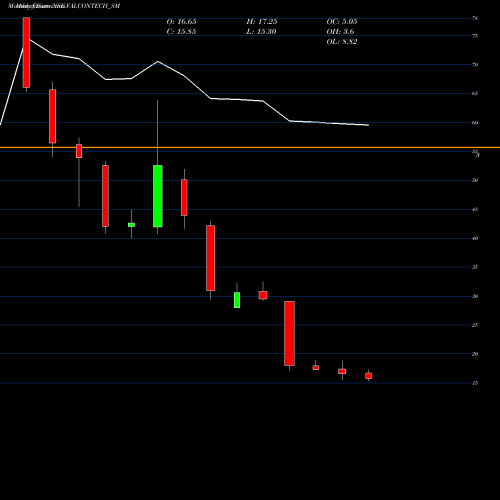
Task: Click the red candlestick falling from 42 to 31
Action: pyautogui.click(x=210, y=258)
